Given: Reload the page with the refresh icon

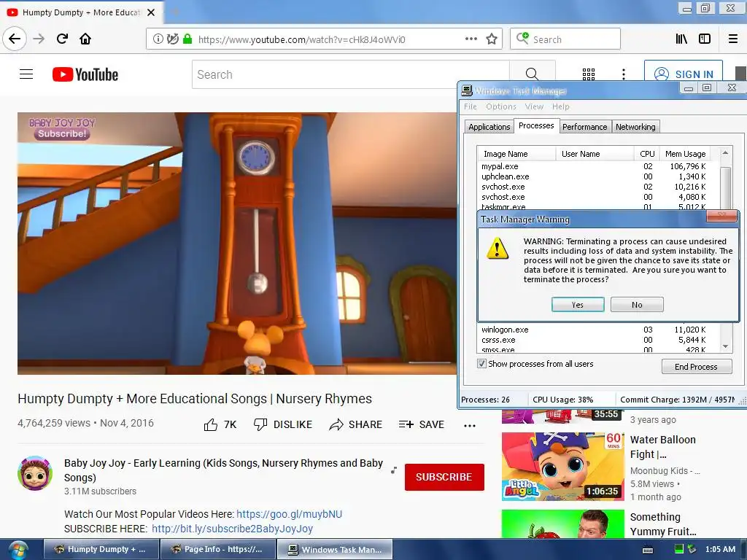Looking at the screenshot, I should tap(62, 39).
